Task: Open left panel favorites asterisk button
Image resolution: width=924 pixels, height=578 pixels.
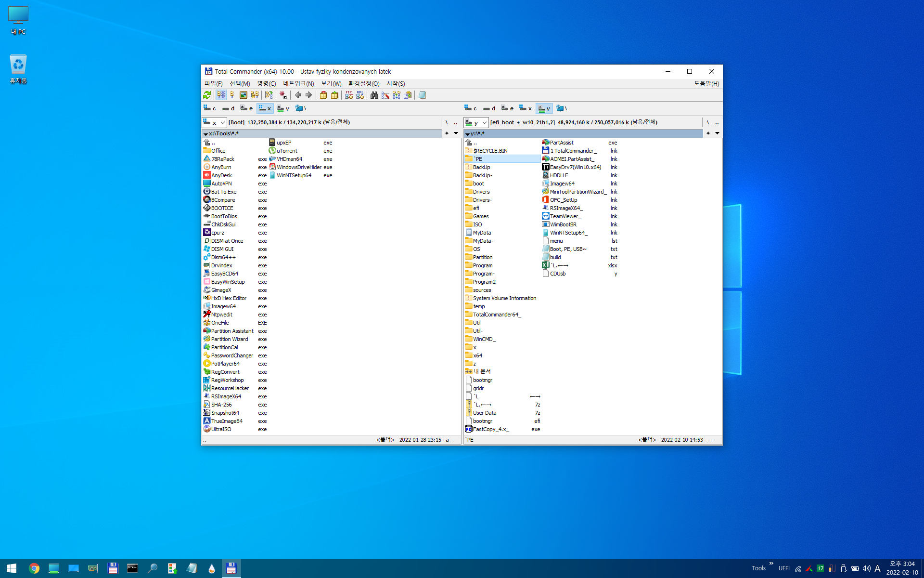Action: click(x=447, y=133)
